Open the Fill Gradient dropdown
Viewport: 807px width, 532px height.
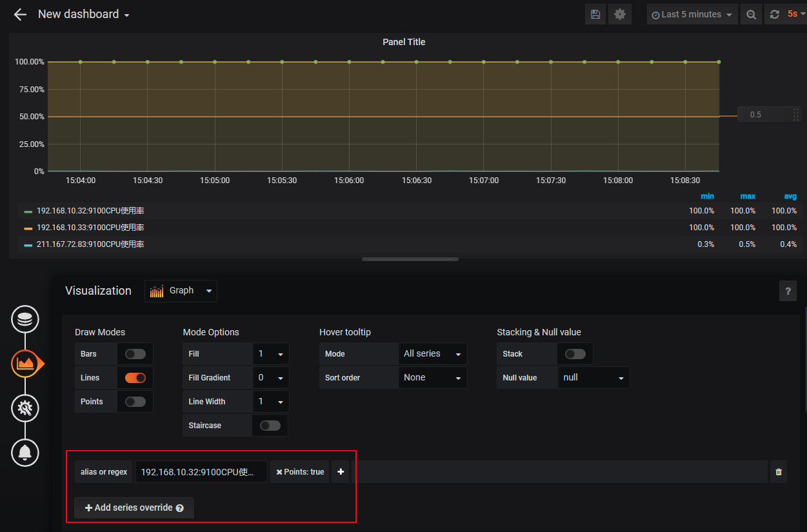pyautogui.click(x=271, y=378)
